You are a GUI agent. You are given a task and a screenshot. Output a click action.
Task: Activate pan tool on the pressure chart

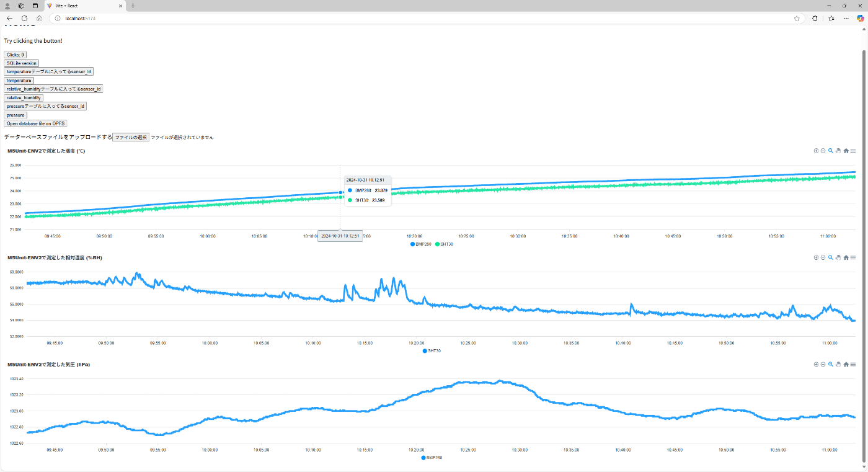838,364
